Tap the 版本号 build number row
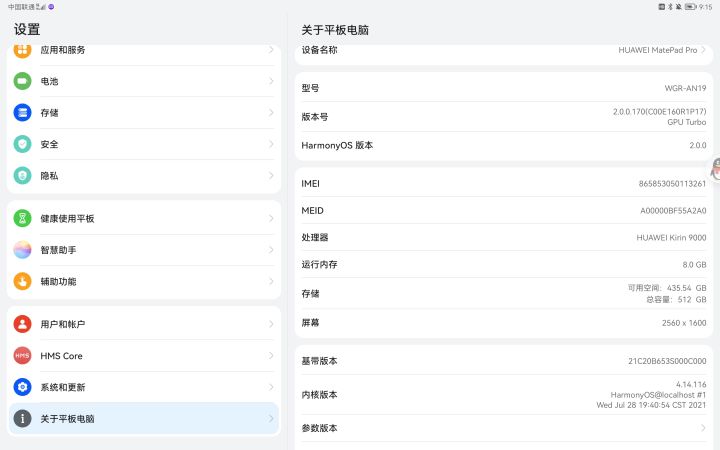Image resolution: width=720 pixels, height=450 pixels. (504, 117)
